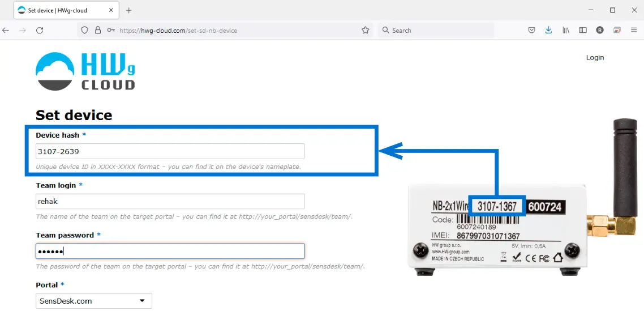Select the Set device | HWg-cloud tab
The height and width of the screenshot is (311, 644).
tap(66, 10)
